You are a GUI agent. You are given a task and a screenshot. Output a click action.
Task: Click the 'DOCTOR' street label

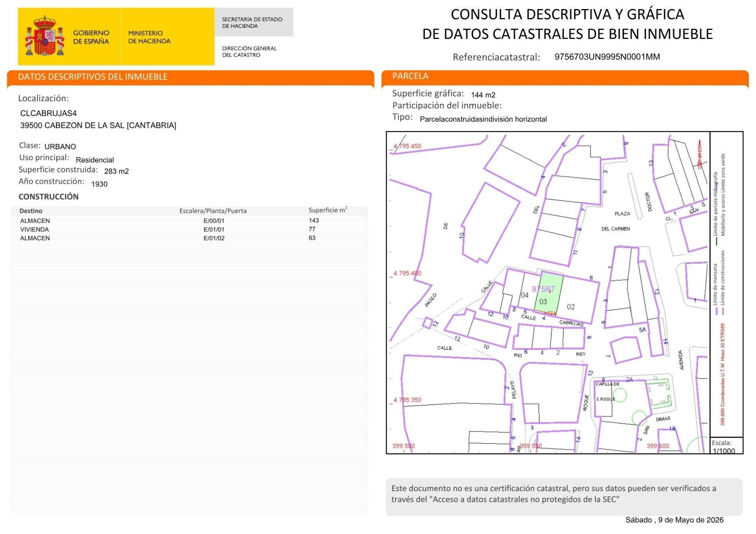649,201
